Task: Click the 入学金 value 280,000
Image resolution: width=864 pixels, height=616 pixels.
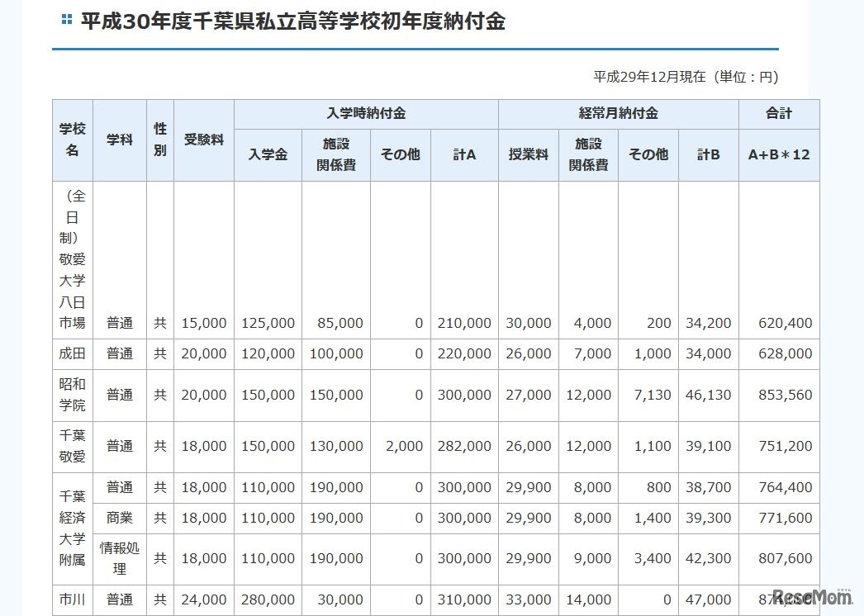Action: (x=268, y=599)
